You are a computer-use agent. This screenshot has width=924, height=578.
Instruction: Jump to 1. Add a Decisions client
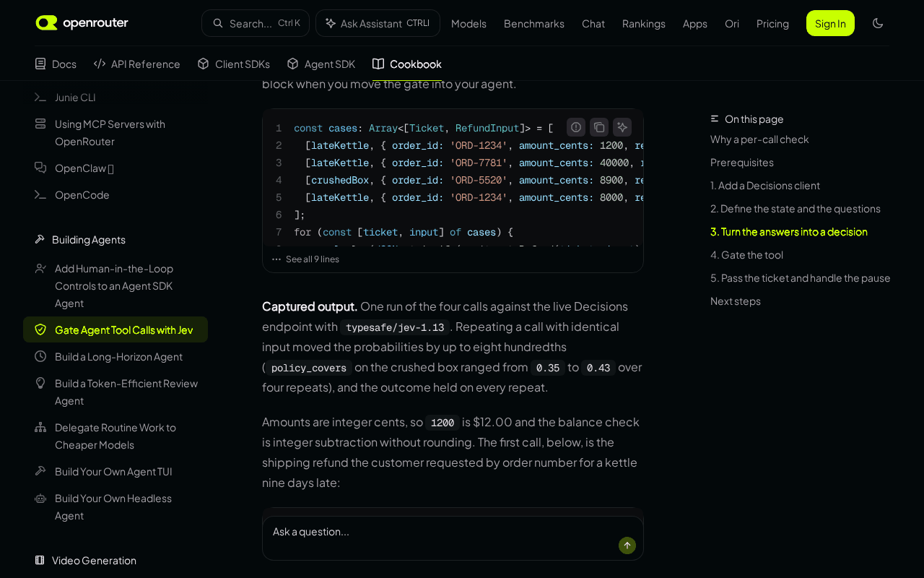pyautogui.click(x=765, y=185)
